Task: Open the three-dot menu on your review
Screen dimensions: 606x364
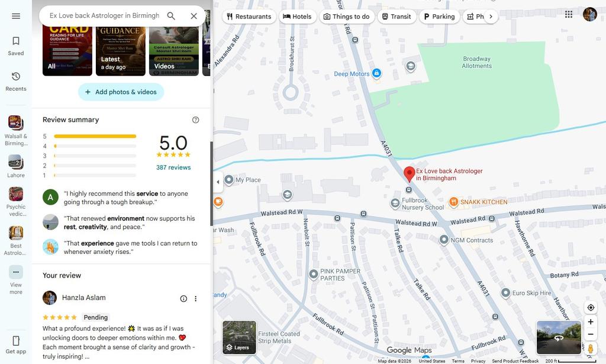Action: click(x=195, y=298)
